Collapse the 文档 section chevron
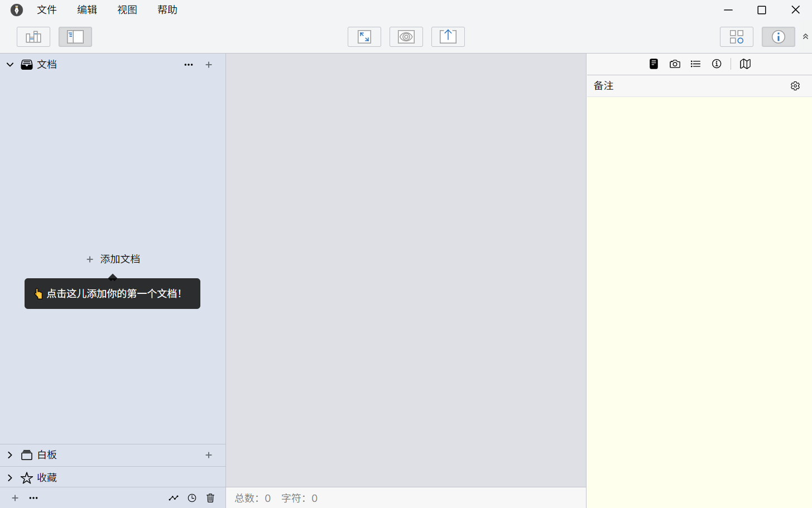The height and width of the screenshot is (508, 812). [x=10, y=65]
